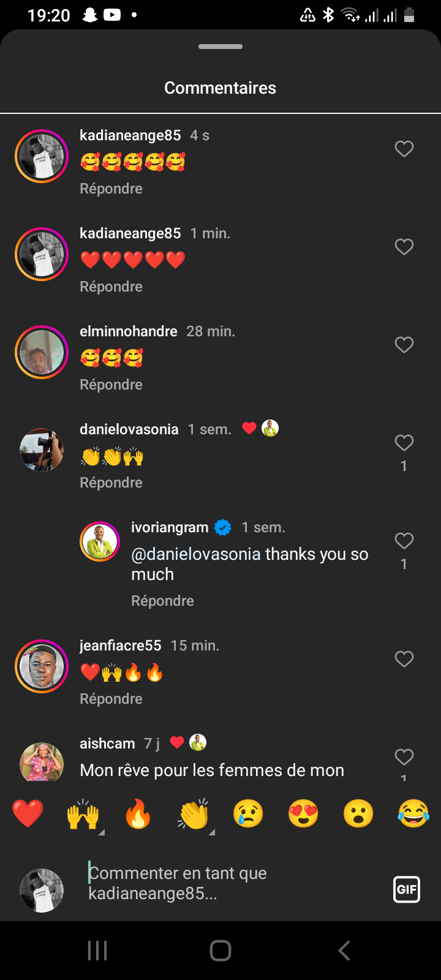This screenshot has height=980, width=441.
Task: Like ivoriangram's reply comment
Action: [x=404, y=541]
